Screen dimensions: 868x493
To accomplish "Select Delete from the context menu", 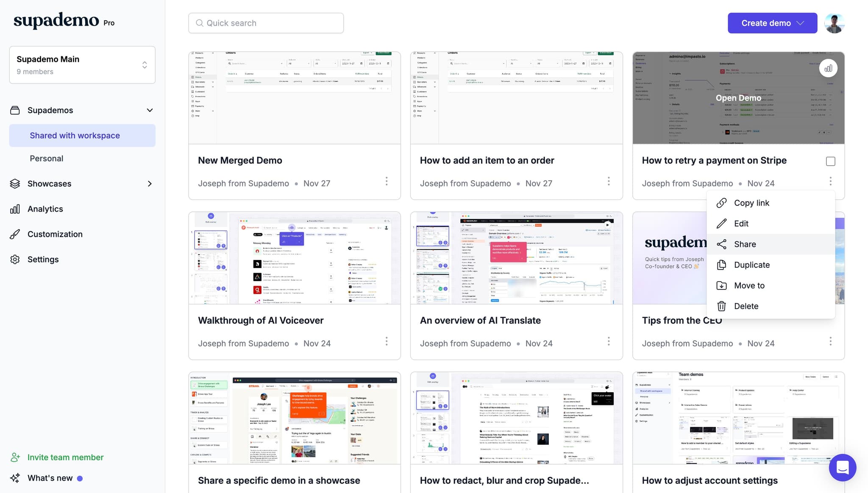I will (746, 306).
